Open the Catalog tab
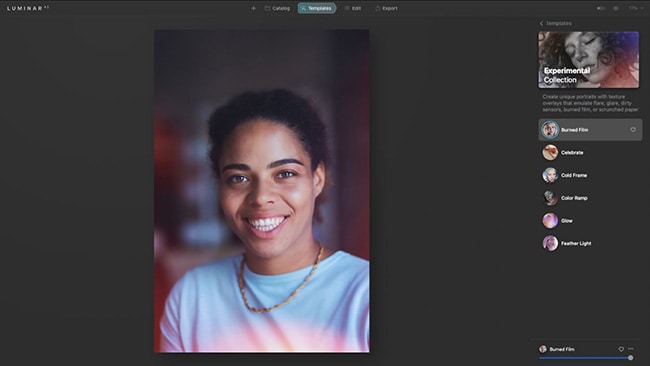 [277, 8]
